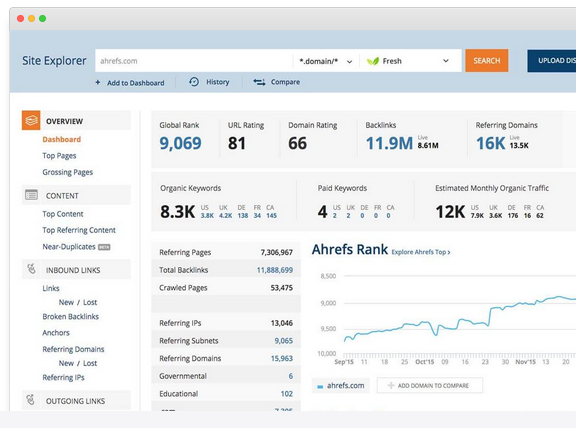Click the Inbound Links section icon
Screen dimensions: 576x428
point(31,269)
